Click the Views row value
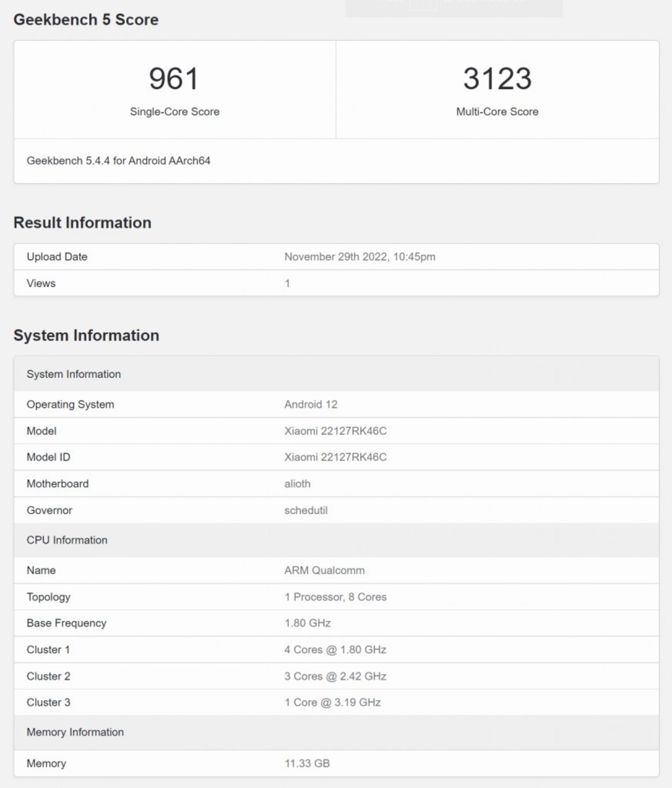Screen dimensions: 672x788 287,283
